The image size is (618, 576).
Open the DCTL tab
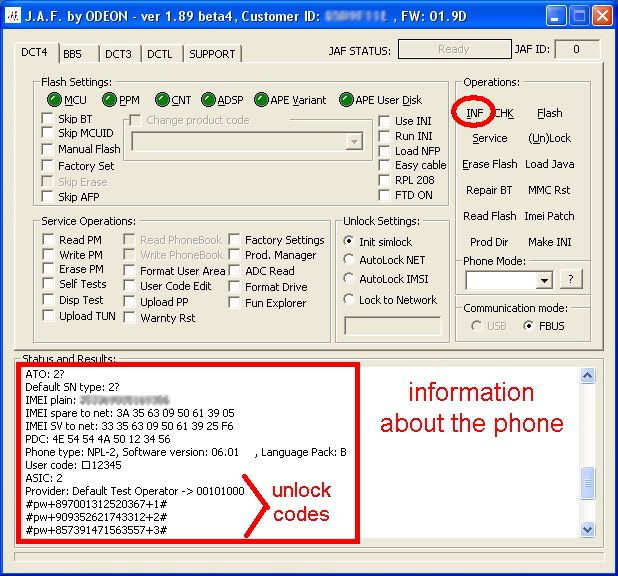[x=160, y=54]
